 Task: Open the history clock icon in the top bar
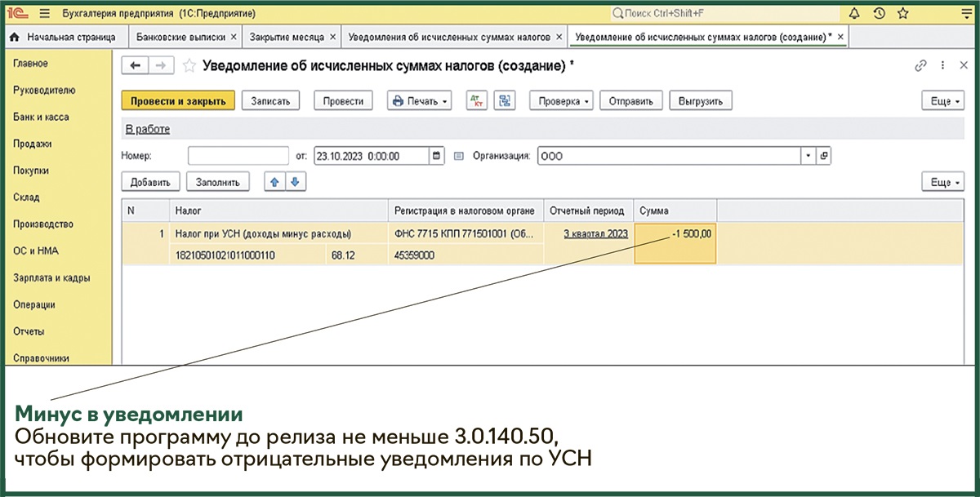click(x=879, y=14)
